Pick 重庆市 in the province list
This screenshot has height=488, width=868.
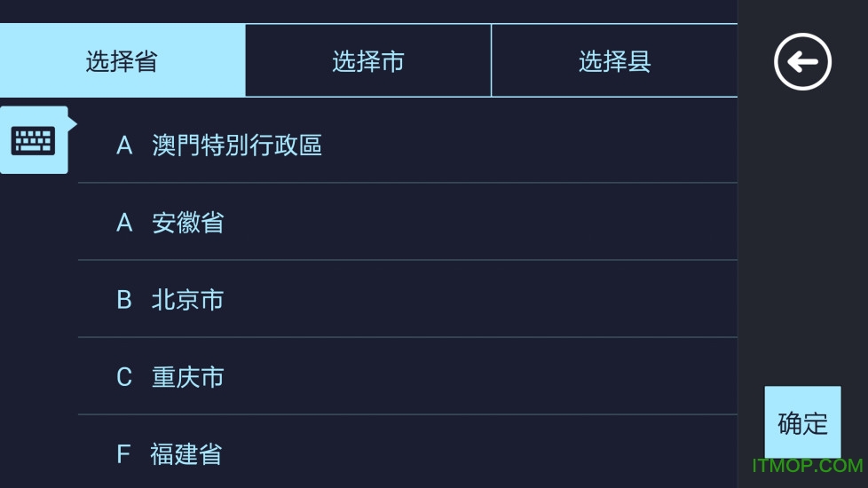(x=188, y=377)
